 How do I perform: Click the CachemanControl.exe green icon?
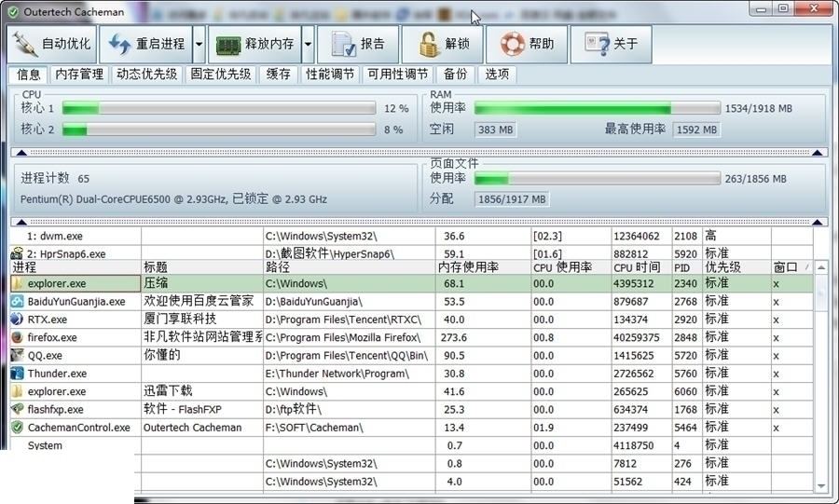point(17,428)
